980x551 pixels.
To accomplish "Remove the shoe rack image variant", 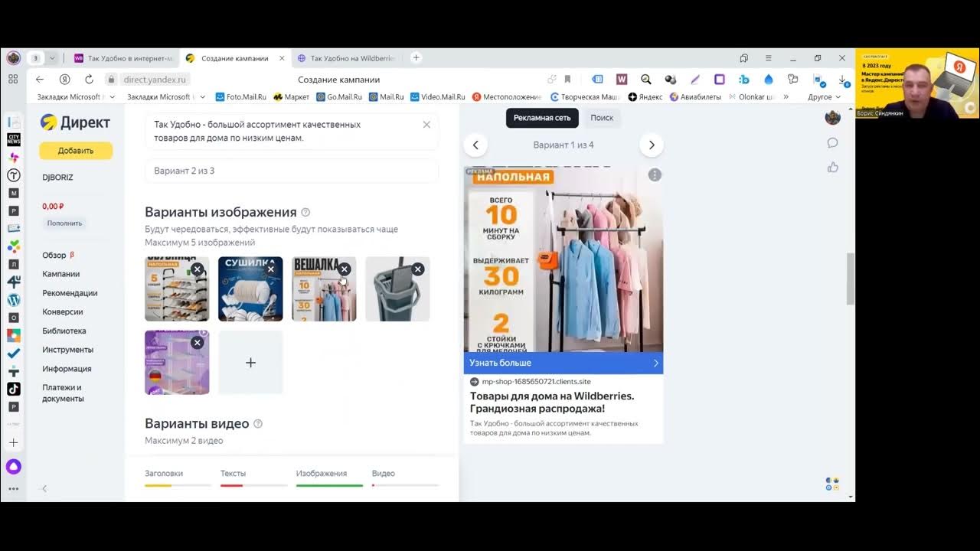I will [197, 269].
